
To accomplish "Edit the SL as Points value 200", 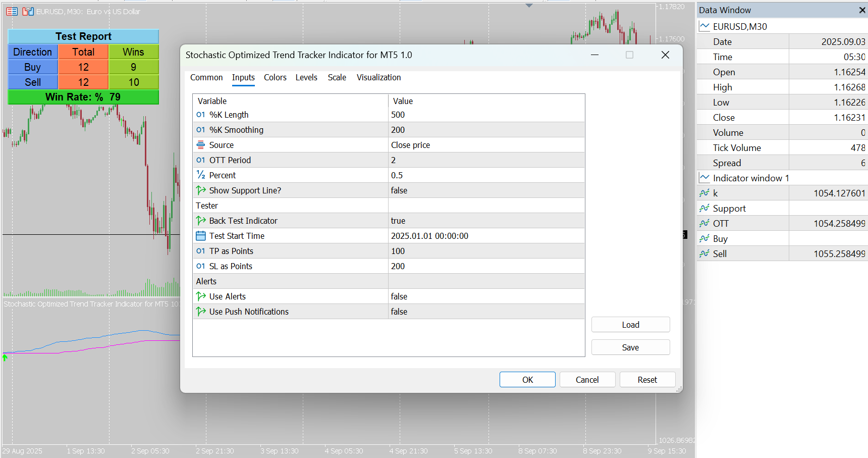I will [x=486, y=266].
